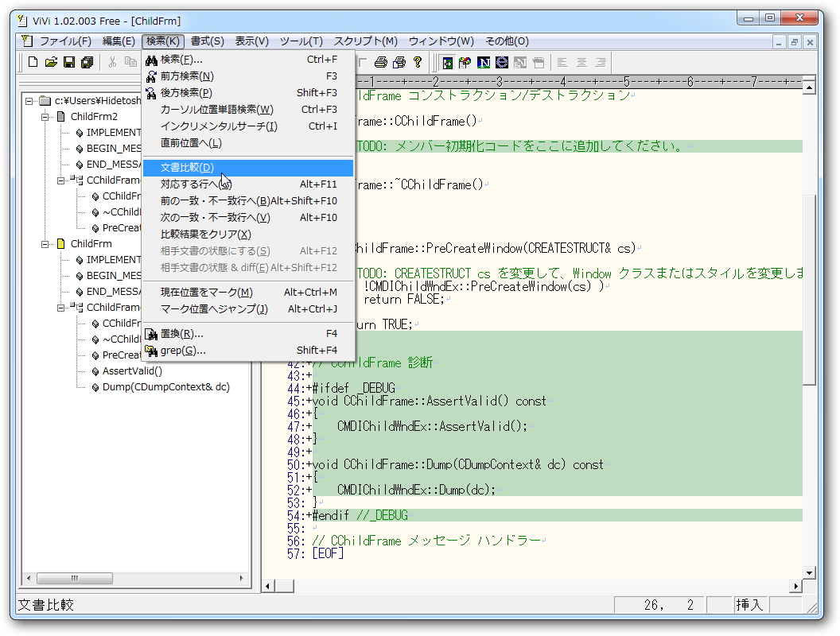Click the Save floppy disk icon

click(69, 62)
